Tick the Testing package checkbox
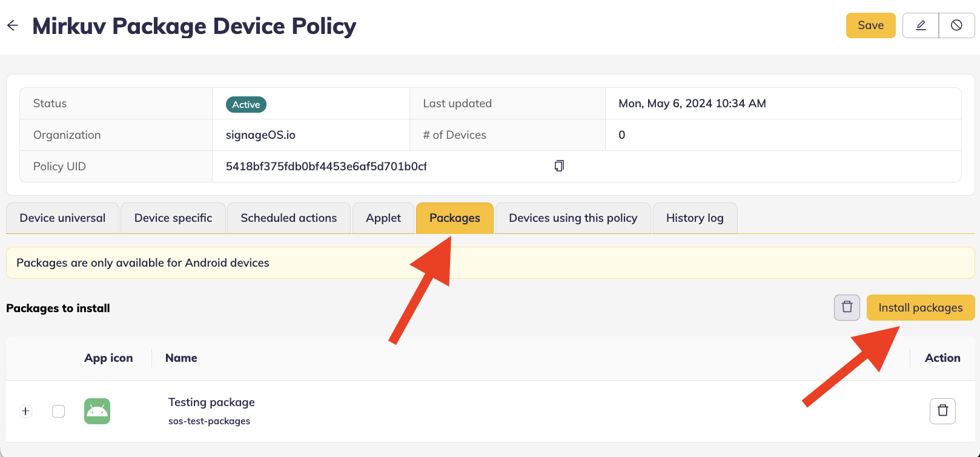The height and width of the screenshot is (457, 980). [x=59, y=411]
